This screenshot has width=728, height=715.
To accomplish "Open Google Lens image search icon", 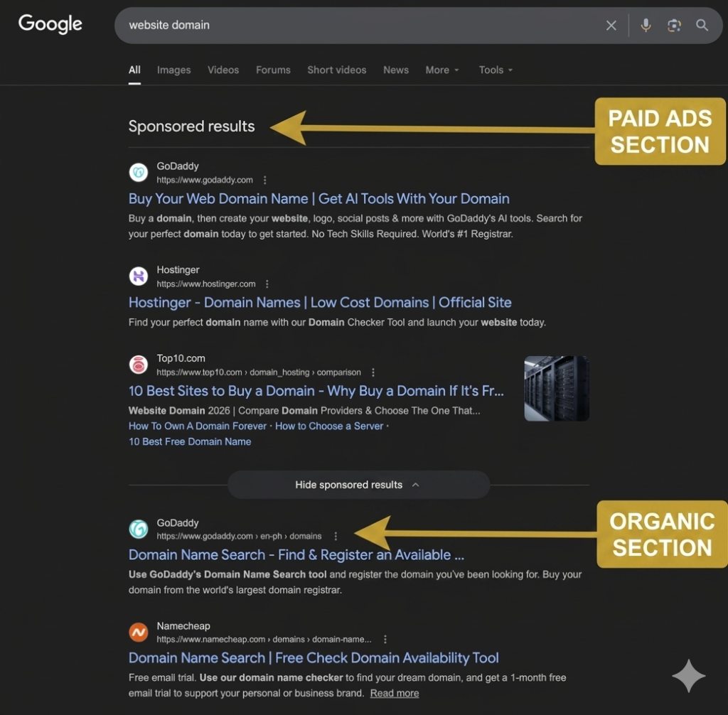I will [x=674, y=25].
